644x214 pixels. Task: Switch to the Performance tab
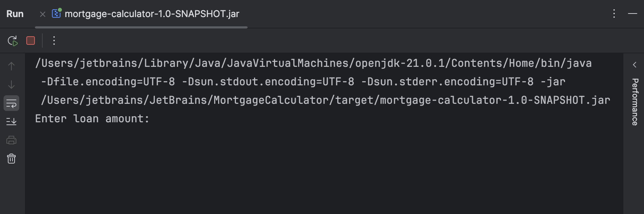tap(635, 104)
